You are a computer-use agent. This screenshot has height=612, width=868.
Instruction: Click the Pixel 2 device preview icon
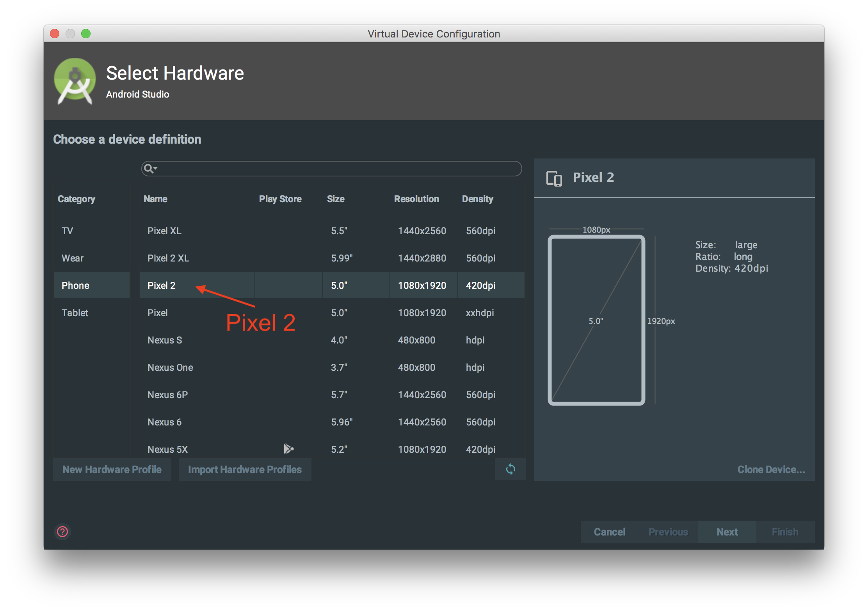click(x=554, y=178)
